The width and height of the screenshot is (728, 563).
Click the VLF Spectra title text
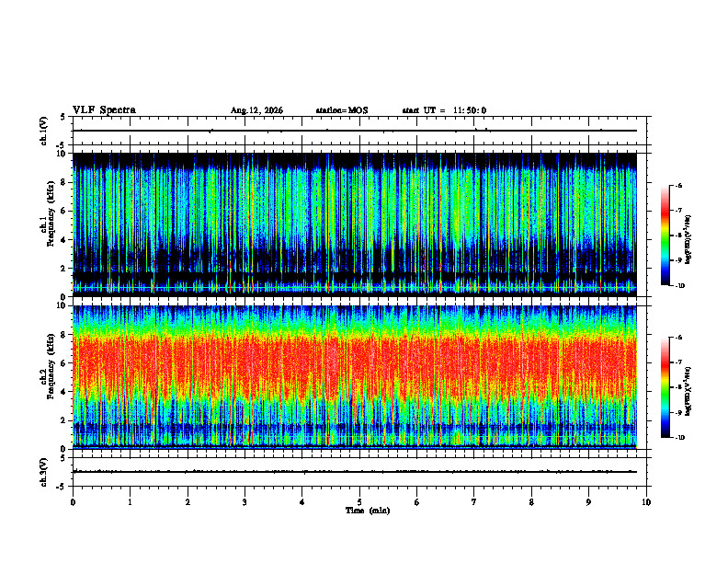tap(104, 110)
